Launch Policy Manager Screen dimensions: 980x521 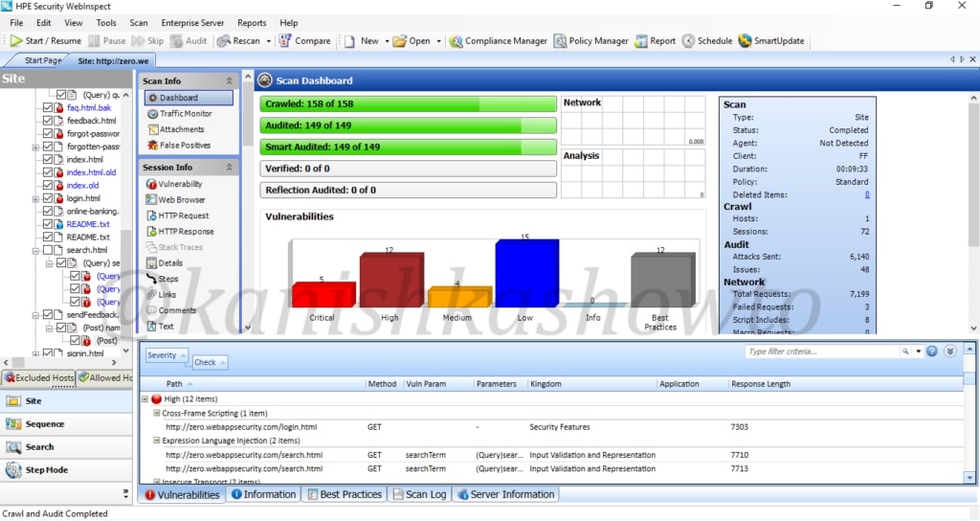[x=590, y=40]
